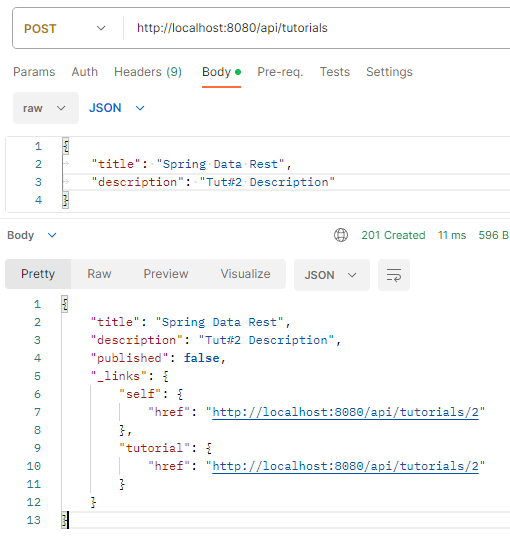Image resolution: width=510 pixels, height=540 pixels.
Task: Click the 596 B response size
Action: pos(494,235)
